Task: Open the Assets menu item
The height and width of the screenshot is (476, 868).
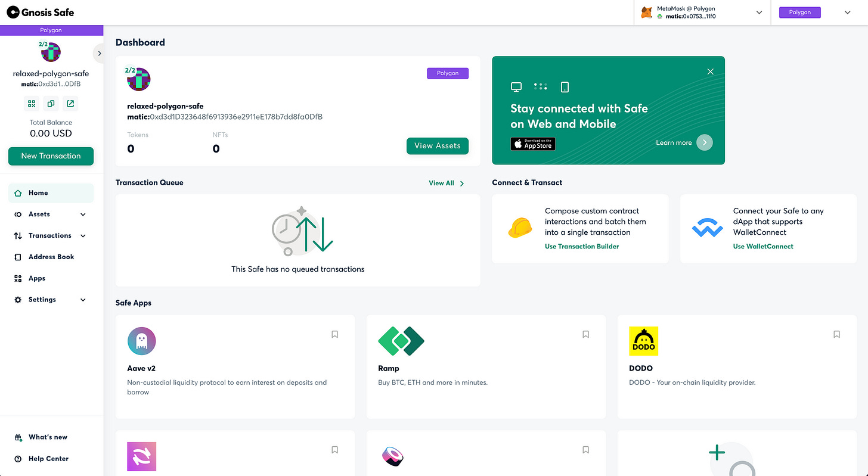Action: point(39,214)
